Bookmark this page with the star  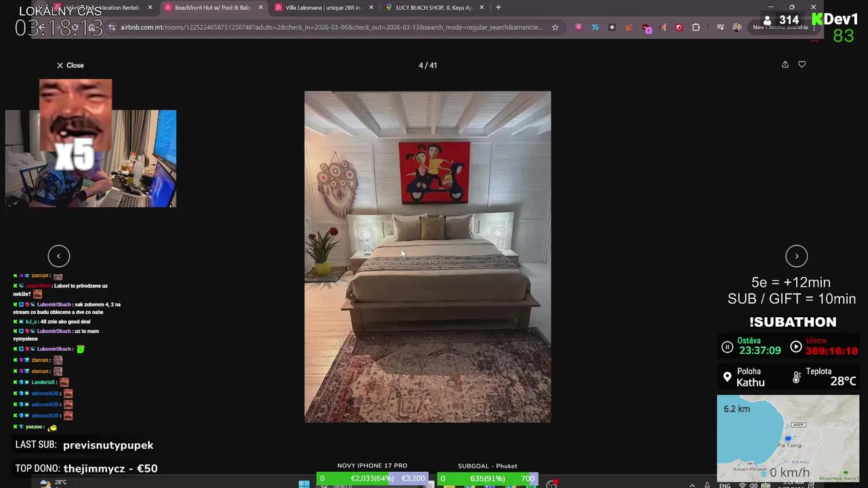(555, 27)
